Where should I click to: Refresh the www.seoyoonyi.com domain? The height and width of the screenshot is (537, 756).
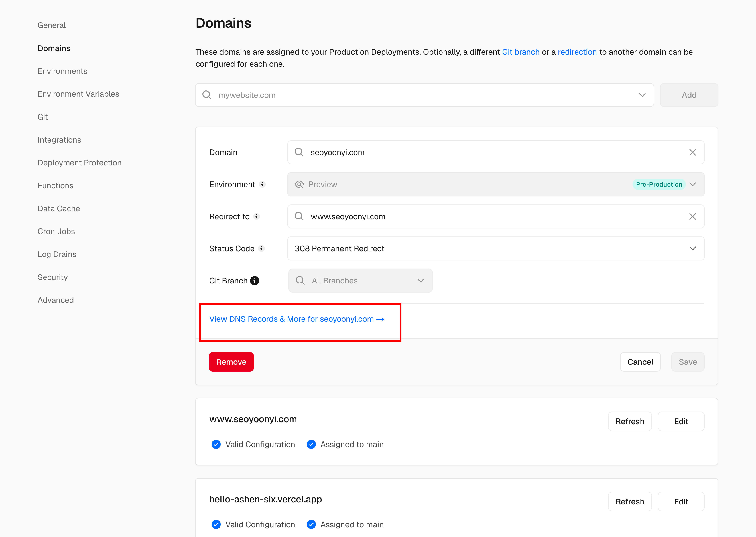[x=630, y=421]
